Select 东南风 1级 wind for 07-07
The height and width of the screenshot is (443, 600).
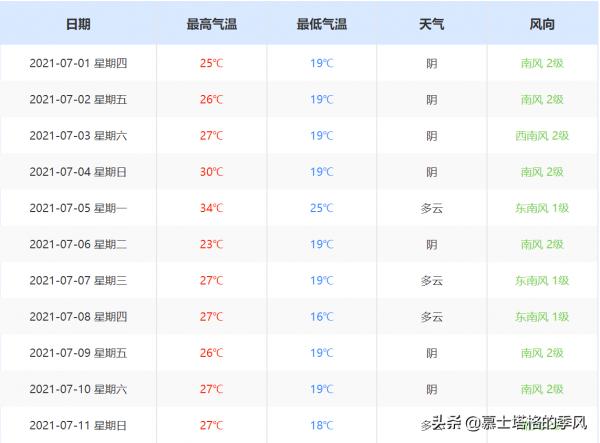542,280
